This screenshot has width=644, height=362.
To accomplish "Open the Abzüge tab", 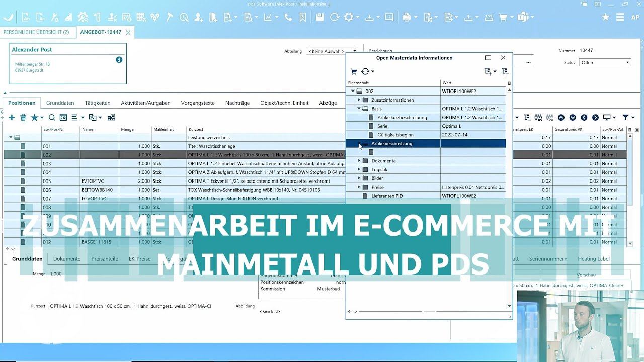I will pyautogui.click(x=328, y=103).
